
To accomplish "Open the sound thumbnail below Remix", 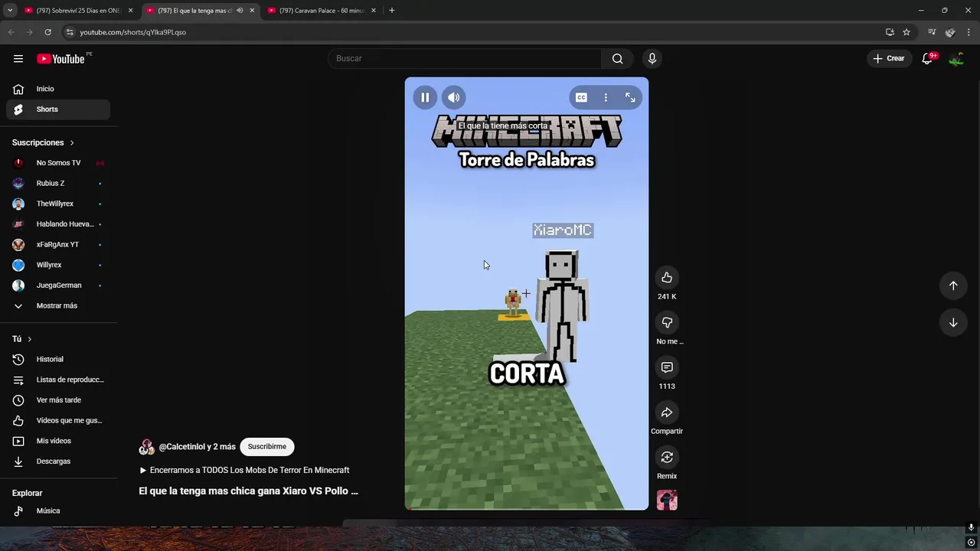I will pos(667,500).
